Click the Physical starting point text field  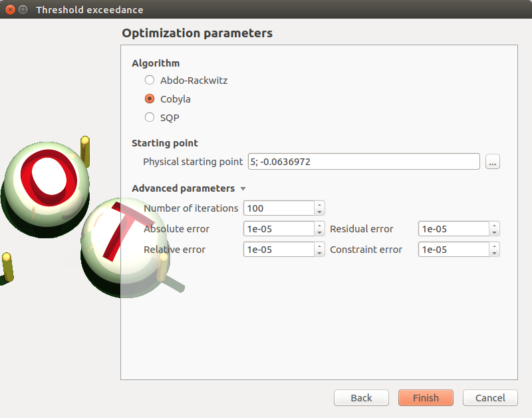click(363, 162)
